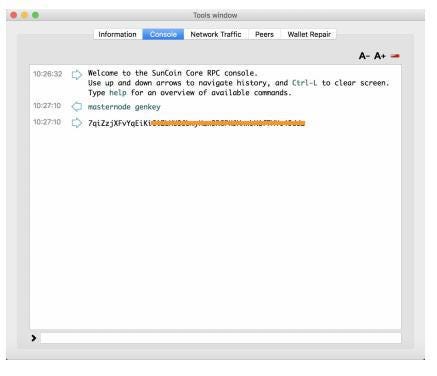This screenshot has width=437, height=376.
Task: Increase console font size with A+
Action: point(380,56)
